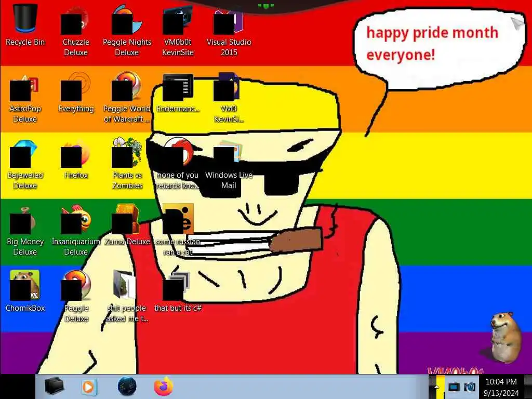
Task: Open the clock showing 10:04 PM
Action: 501,387
